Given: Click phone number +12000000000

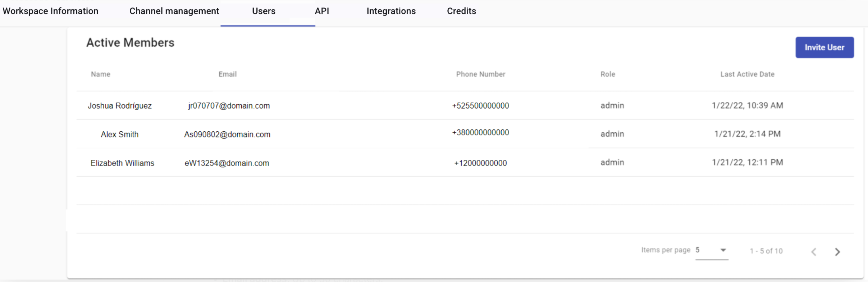Looking at the screenshot, I should point(480,163).
